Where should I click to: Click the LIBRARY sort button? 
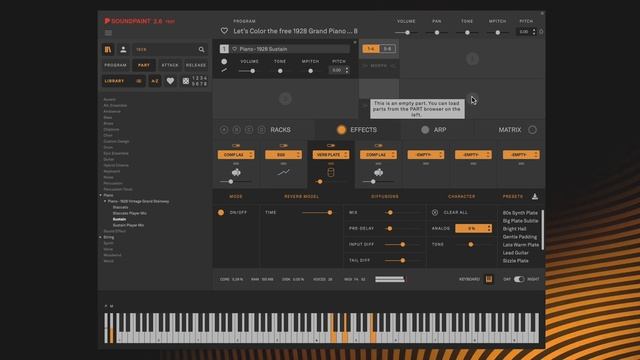[x=123, y=81]
